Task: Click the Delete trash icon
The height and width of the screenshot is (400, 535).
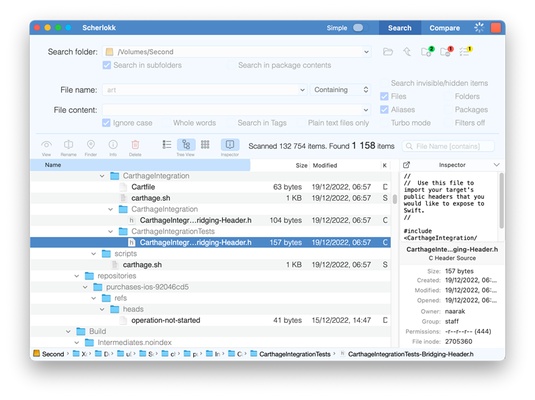Action: click(x=135, y=145)
